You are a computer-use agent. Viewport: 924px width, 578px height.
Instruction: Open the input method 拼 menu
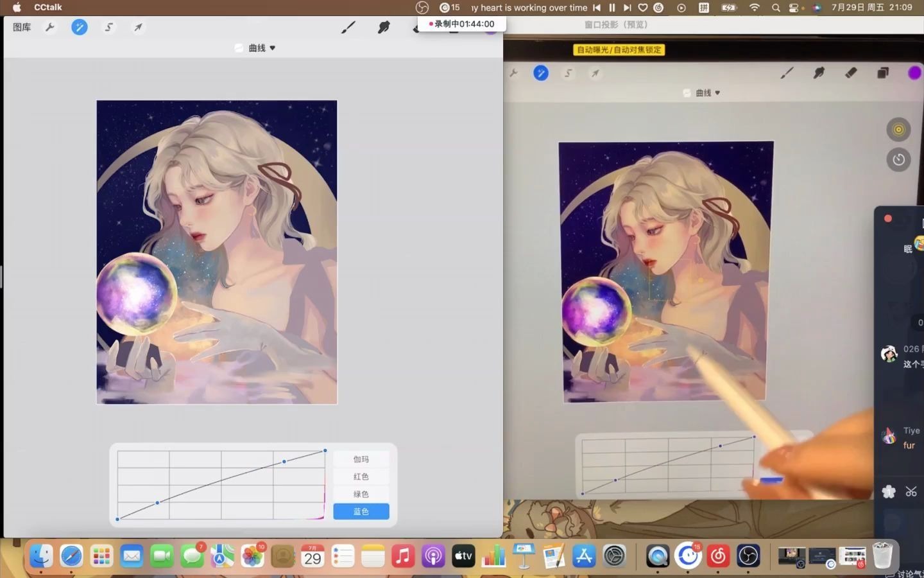click(x=704, y=8)
